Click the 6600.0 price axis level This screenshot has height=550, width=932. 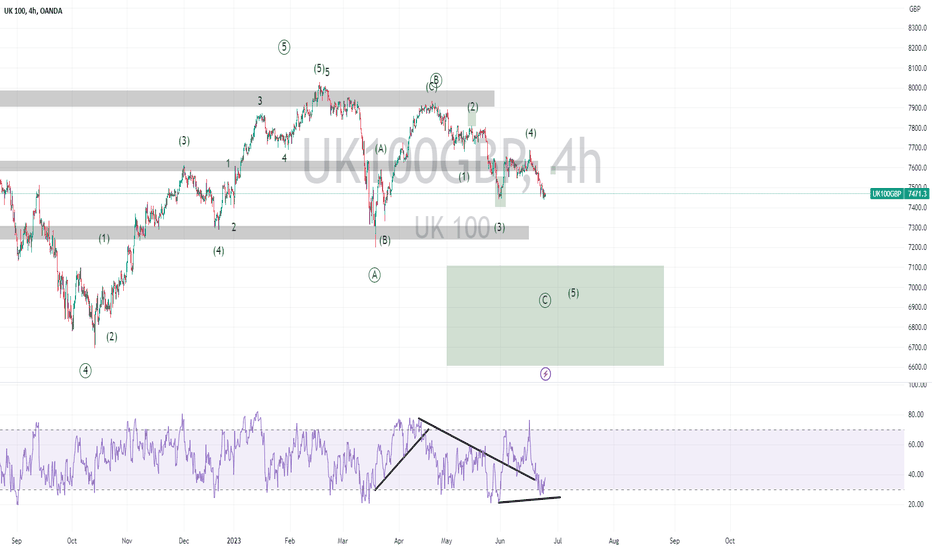click(917, 367)
